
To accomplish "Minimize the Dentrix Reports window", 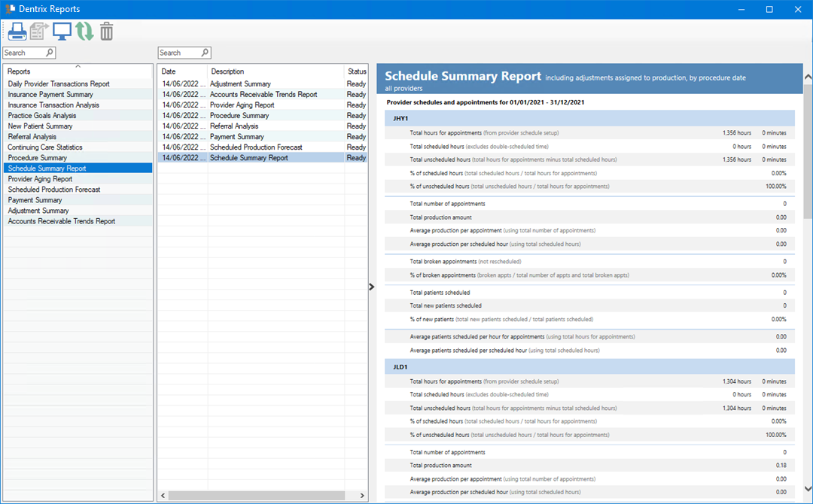I will point(741,9).
